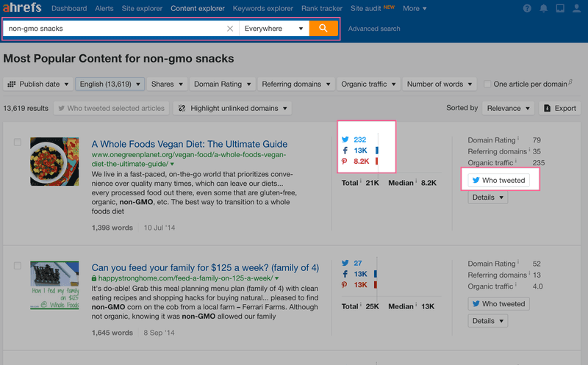Image resolution: width=588 pixels, height=365 pixels.
Task: Expand Highlight unlinked domains dropdown
Action: pos(232,108)
